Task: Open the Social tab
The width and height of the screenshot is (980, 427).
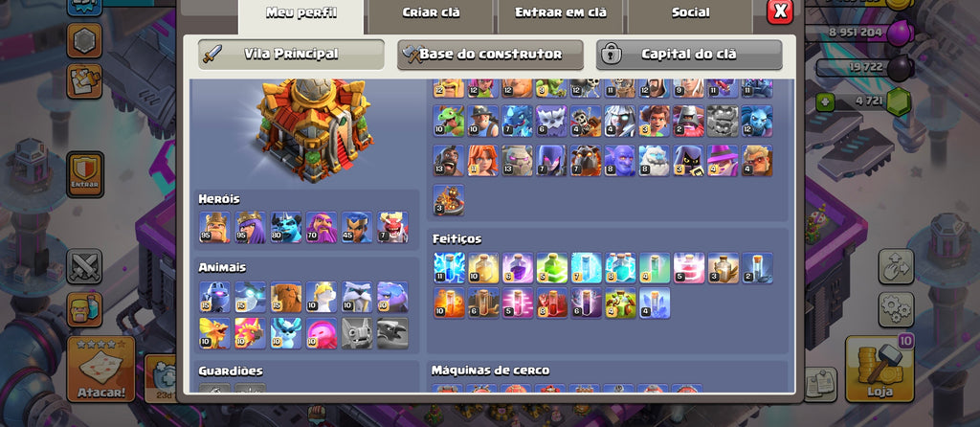Action: 690,14
